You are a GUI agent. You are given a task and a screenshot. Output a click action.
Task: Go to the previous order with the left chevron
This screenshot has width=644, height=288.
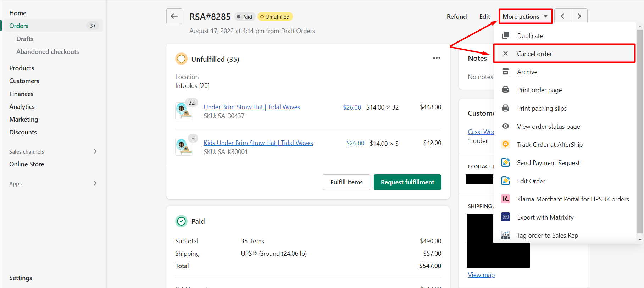point(562,16)
